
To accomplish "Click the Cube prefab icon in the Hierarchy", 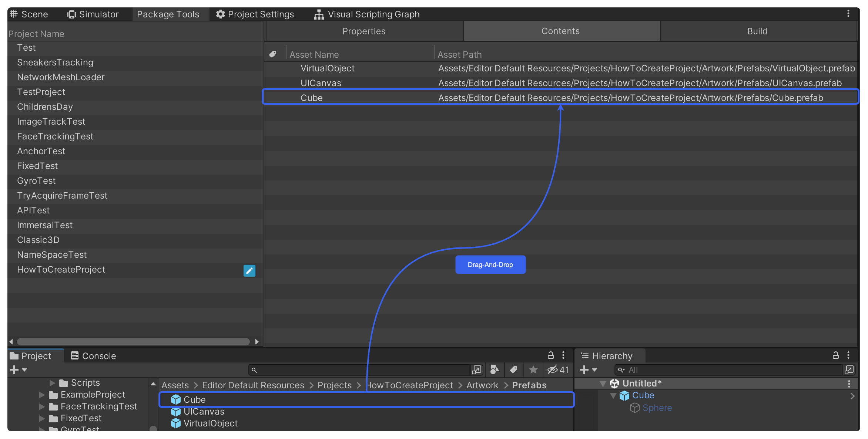I will pyautogui.click(x=624, y=396).
